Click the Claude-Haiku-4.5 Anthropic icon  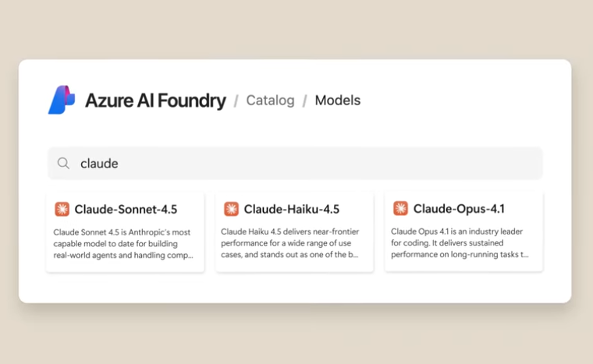[231, 209]
